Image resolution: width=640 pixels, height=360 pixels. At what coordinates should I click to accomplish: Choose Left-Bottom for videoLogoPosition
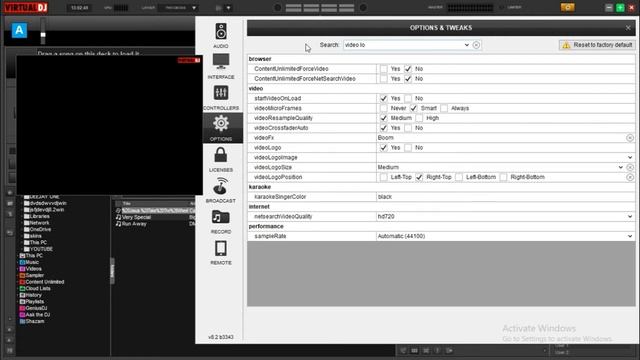tap(459, 177)
